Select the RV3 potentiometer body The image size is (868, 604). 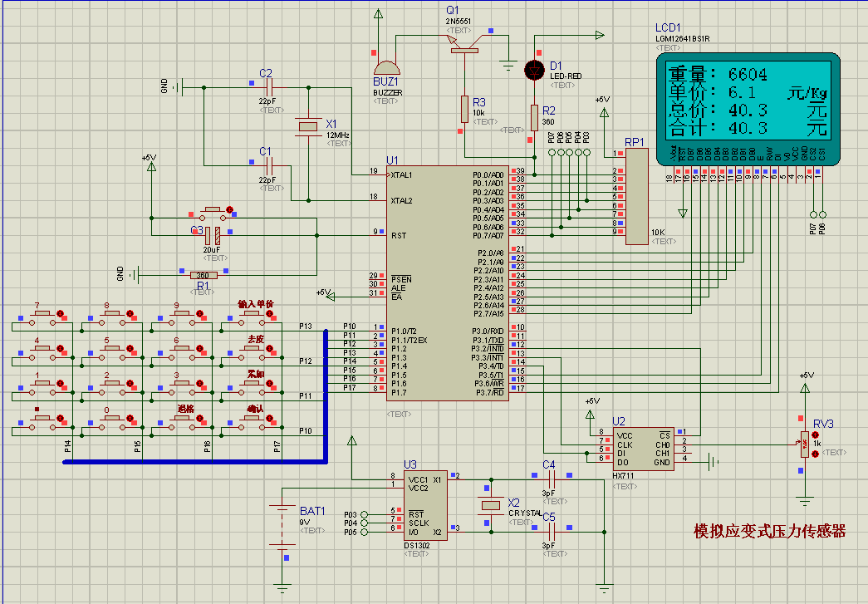(x=804, y=444)
